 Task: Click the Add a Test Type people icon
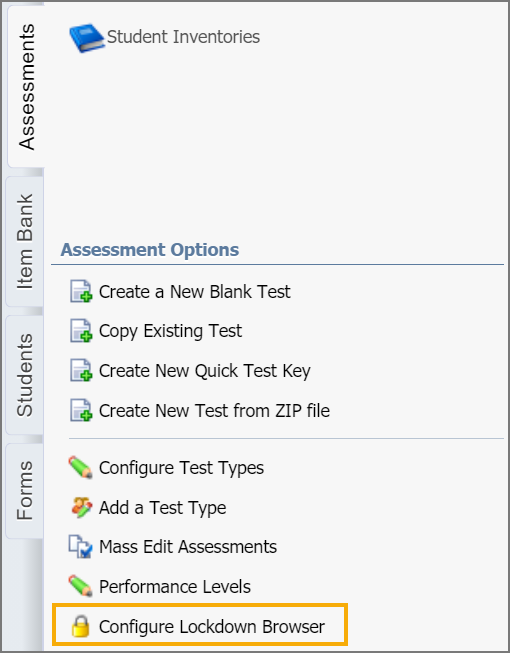point(81,507)
